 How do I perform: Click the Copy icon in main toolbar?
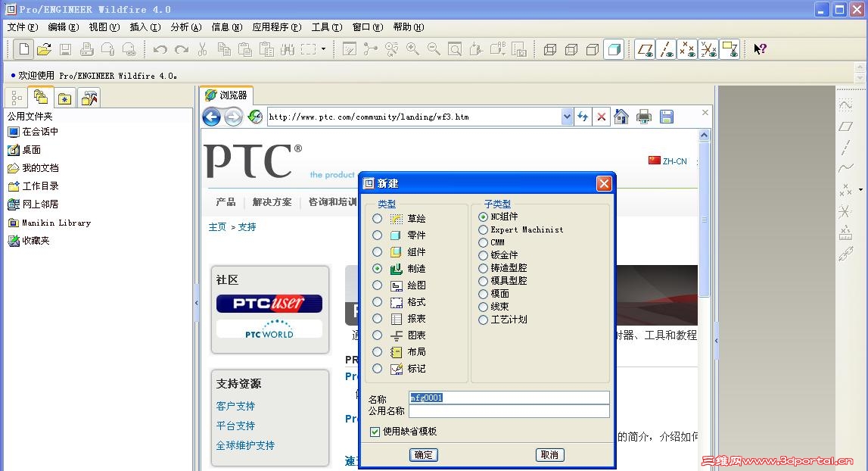(x=224, y=49)
